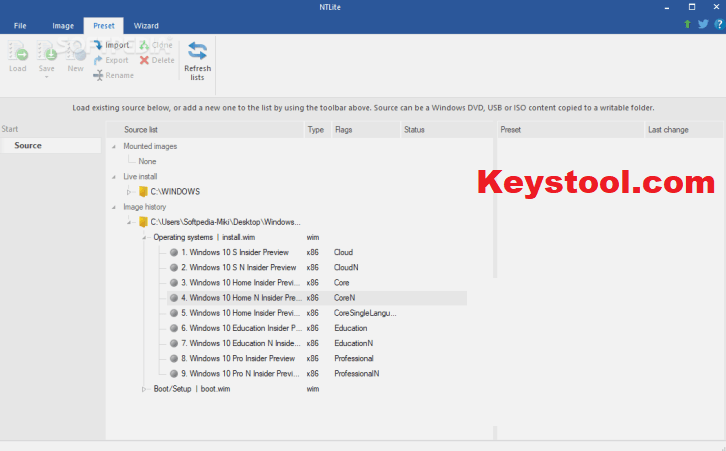Switch to the Wizard tab
This screenshot has width=726, height=451.
pos(146,25)
